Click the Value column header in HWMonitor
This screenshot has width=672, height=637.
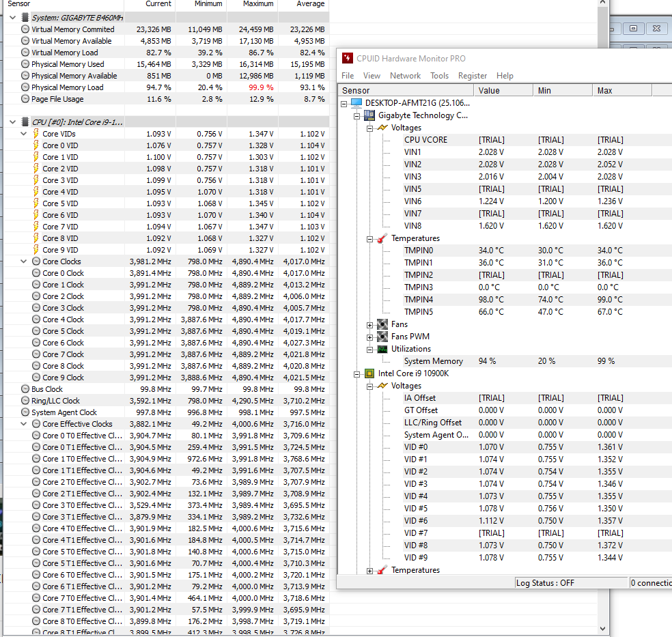click(503, 90)
